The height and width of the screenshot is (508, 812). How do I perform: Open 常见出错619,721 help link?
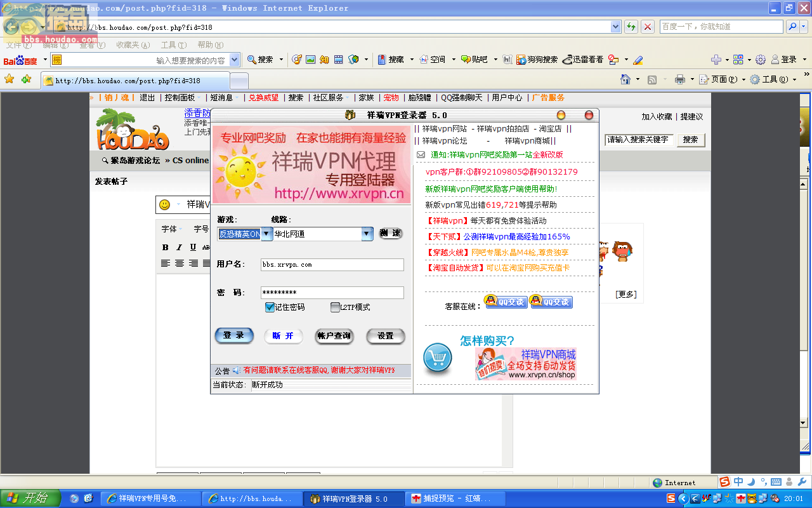(491, 204)
